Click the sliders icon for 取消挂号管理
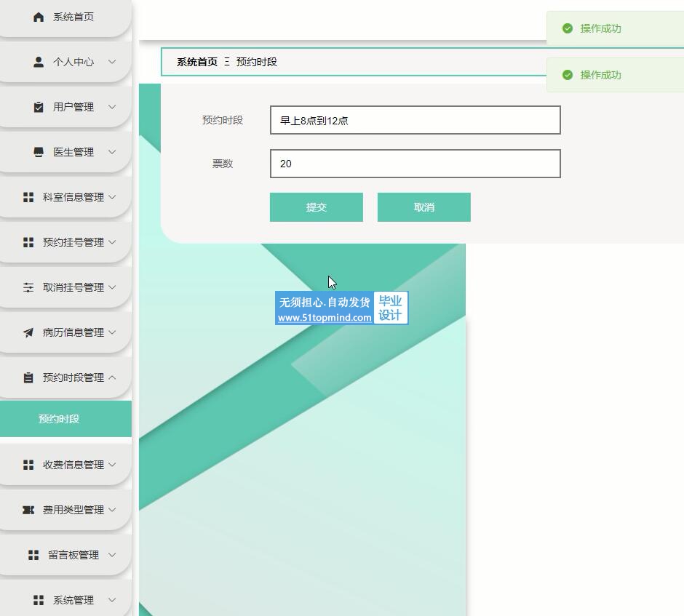 pyautogui.click(x=28, y=287)
